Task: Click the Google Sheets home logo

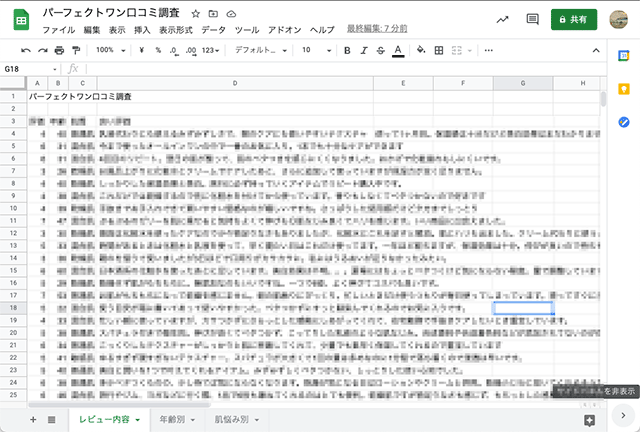Action: point(21,20)
